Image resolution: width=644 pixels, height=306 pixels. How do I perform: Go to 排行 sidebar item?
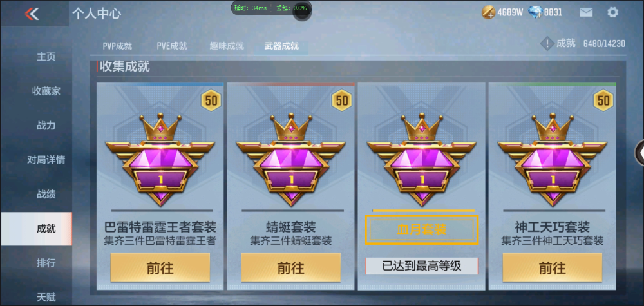click(46, 263)
